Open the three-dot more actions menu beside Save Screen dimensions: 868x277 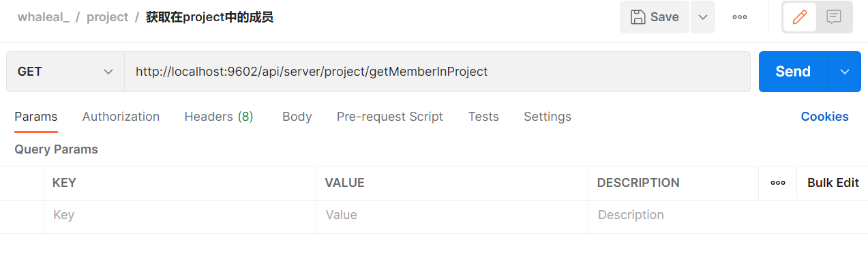coord(739,17)
